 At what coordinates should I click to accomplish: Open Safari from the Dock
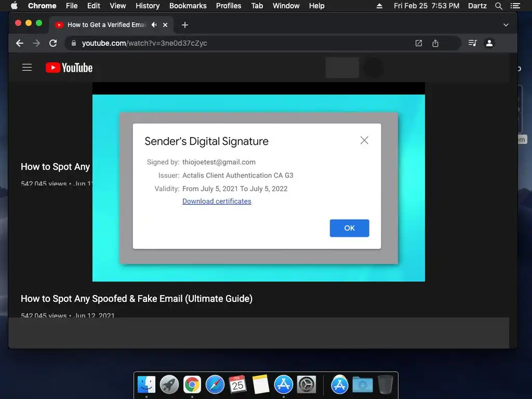[215, 385]
